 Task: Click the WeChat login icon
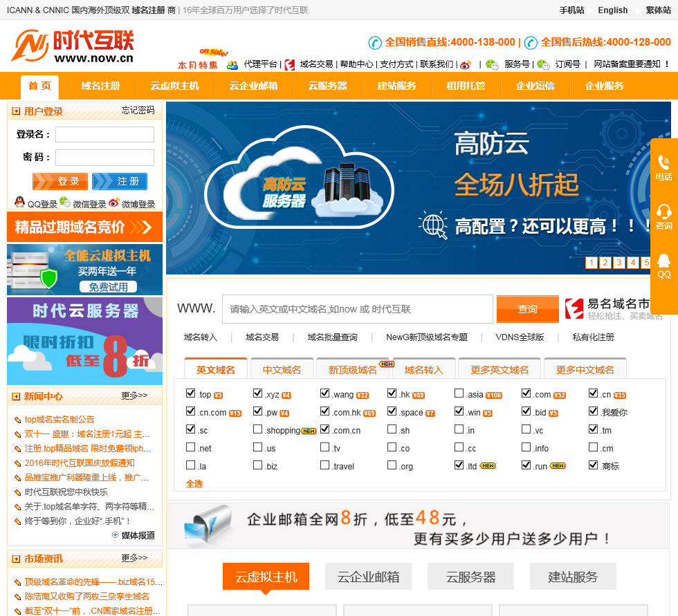pyautogui.click(x=65, y=202)
